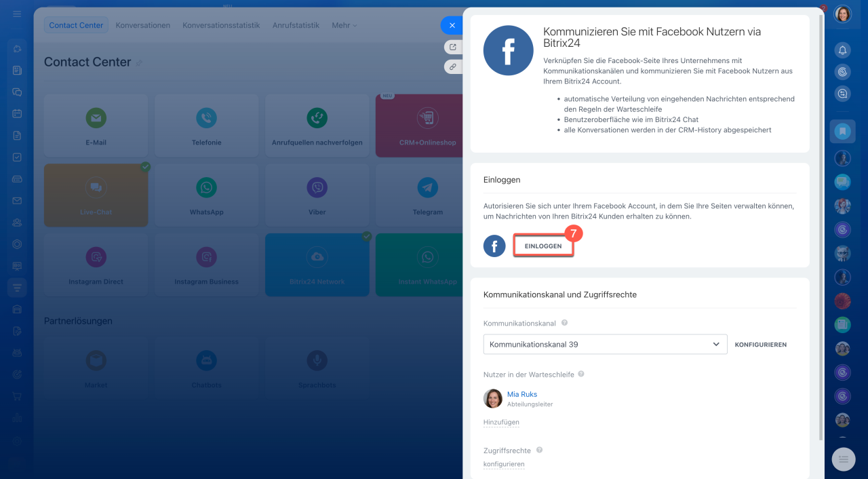Open the Chatbots partner tile
The height and width of the screenshot is (479, 868).
point(206,367)
